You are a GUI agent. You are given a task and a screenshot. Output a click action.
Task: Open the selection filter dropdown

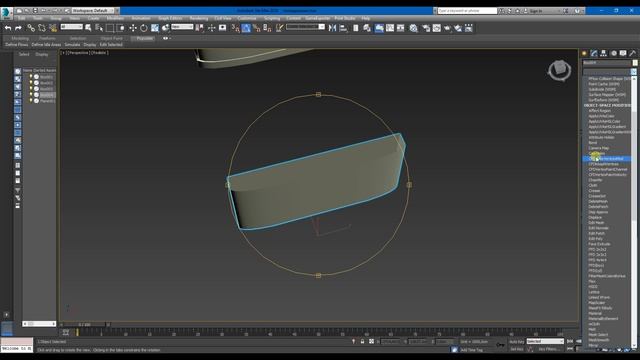[x=72, y=27]
